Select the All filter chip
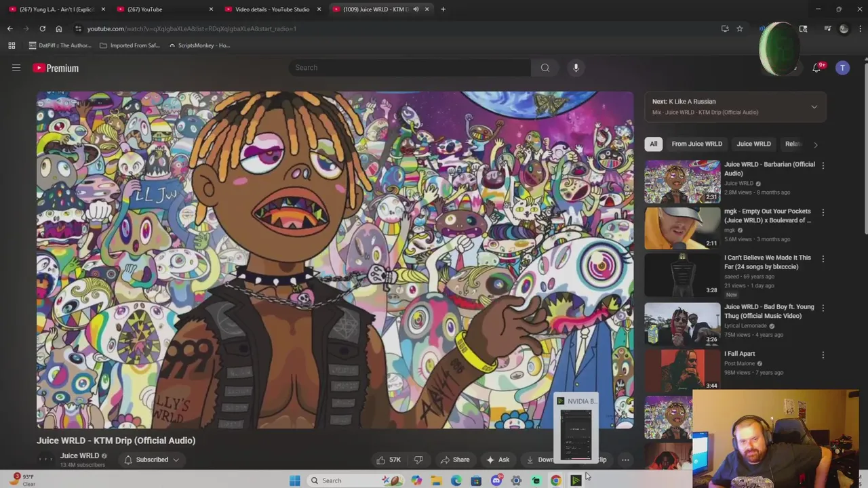868x488 pixels. pyautogui.click(x=653, y=144)
